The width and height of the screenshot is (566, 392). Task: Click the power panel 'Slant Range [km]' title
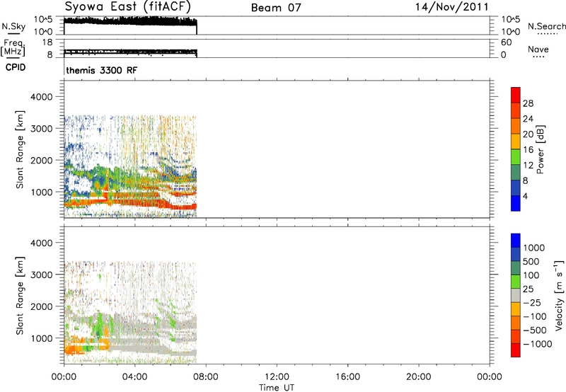tap(20, 149)
